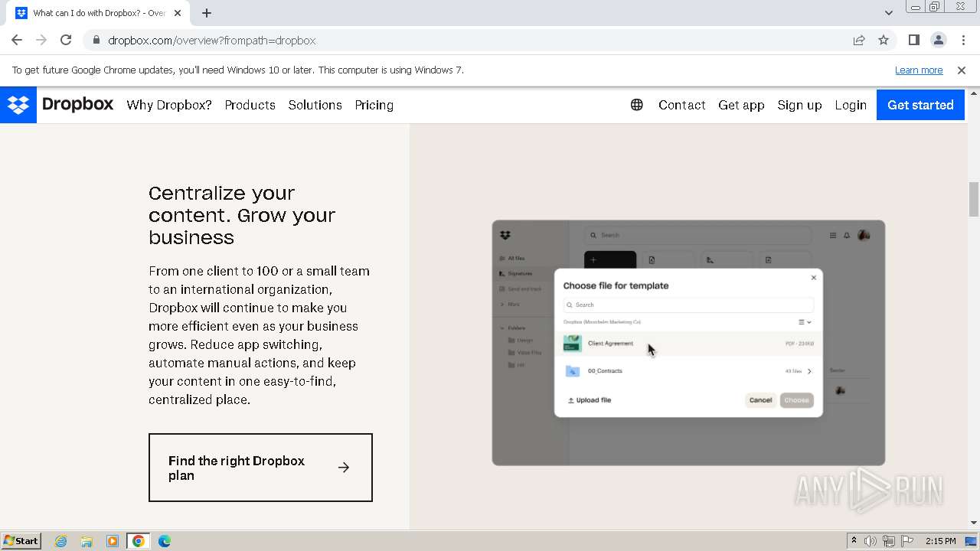Click the Centralize your content heading
This screenshot has height=551, width=980.
242,215
